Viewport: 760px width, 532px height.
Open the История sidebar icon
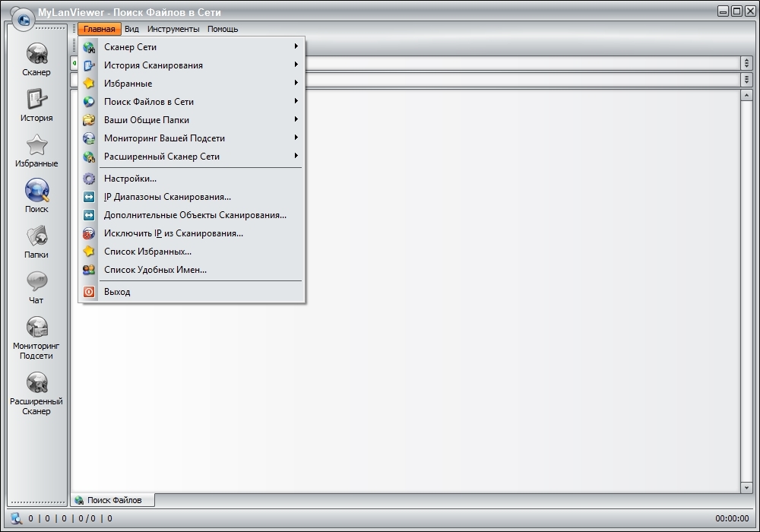[x=36, y=100]
